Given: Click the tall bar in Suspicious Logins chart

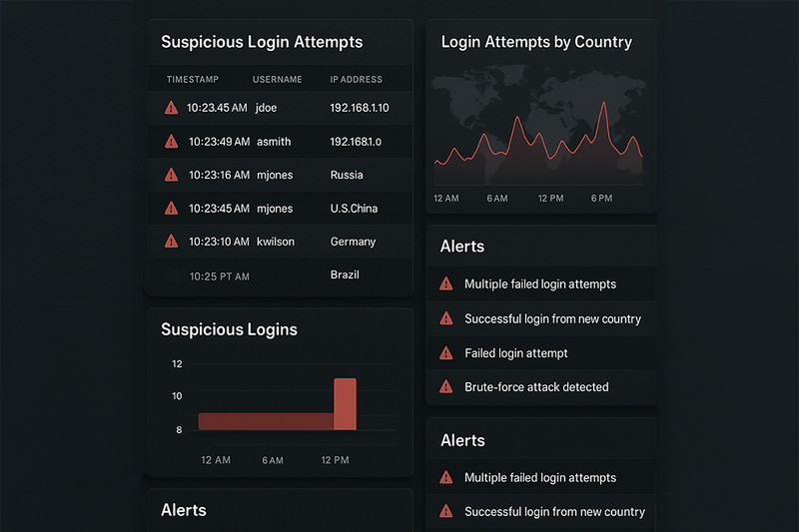Looking at the screenshot, I should click(345, 404).
